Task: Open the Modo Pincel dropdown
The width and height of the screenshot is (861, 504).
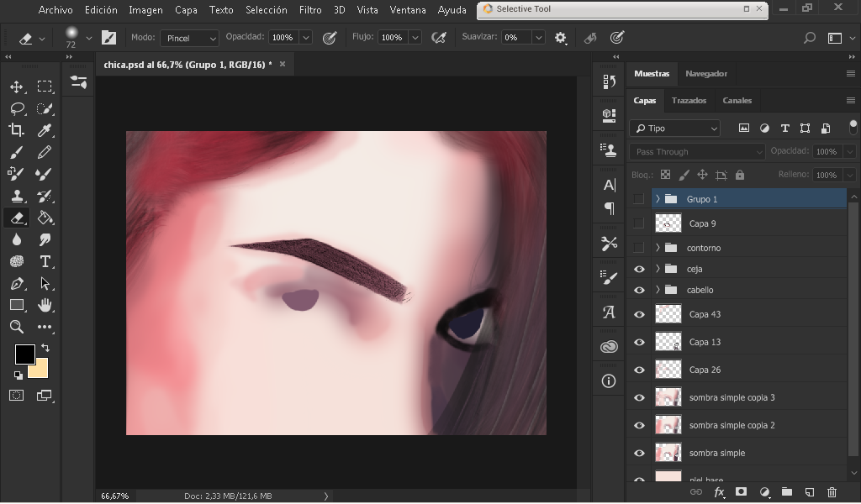Action: point(189,38)
